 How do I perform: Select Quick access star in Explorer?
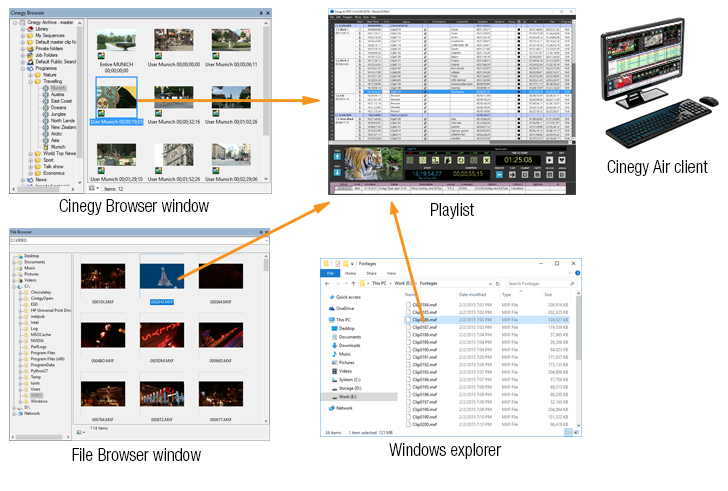tap(331, 297)
